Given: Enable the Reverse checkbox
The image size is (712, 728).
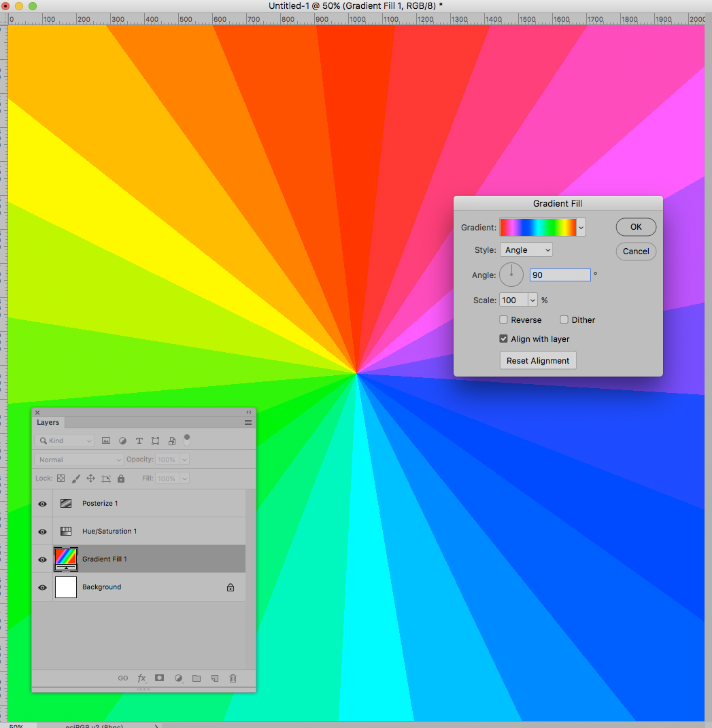Looking at the screenshot, I should coord(503,319).
